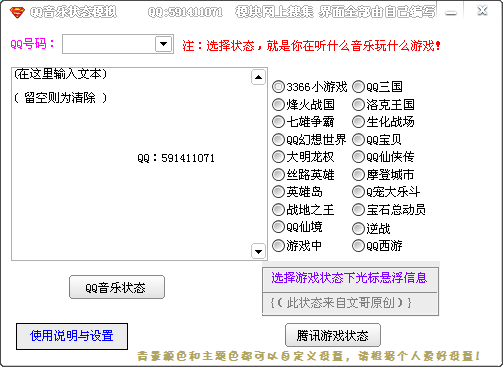Select the 英雄岛 radio button
The width and height of the screenshot is (503, 367).
click(278, 192)
